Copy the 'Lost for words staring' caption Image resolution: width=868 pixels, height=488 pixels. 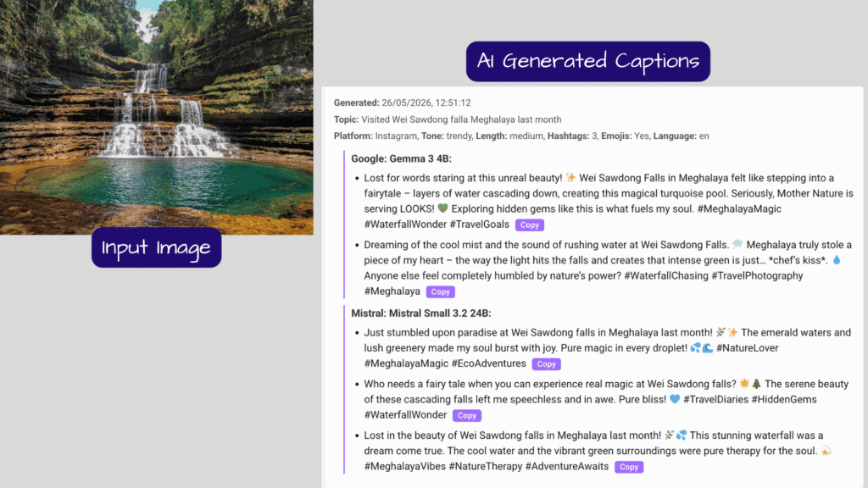[529, 225]
